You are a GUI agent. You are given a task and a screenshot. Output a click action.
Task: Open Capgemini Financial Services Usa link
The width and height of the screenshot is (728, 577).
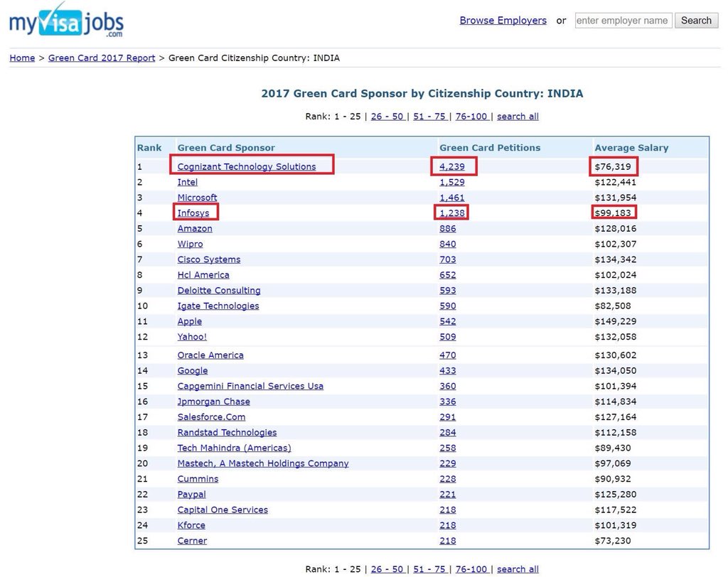(251, 387)
